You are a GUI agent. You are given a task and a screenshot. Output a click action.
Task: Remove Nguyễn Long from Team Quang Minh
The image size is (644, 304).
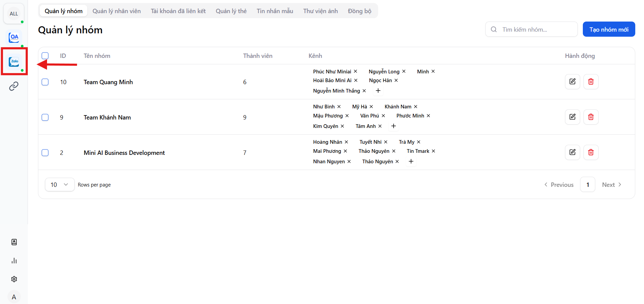click(x=404, y=71)
